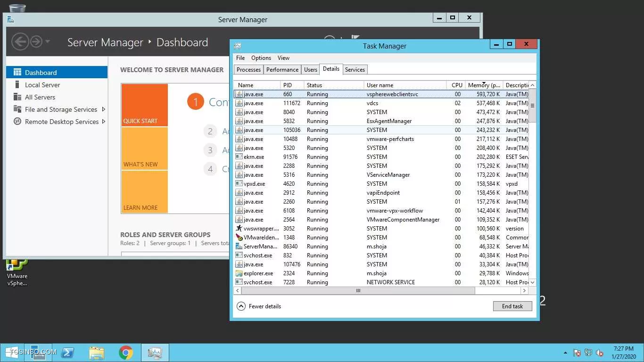Click the End task button
The width and height of the screenshot is (644, 362).
coord(512,306)
